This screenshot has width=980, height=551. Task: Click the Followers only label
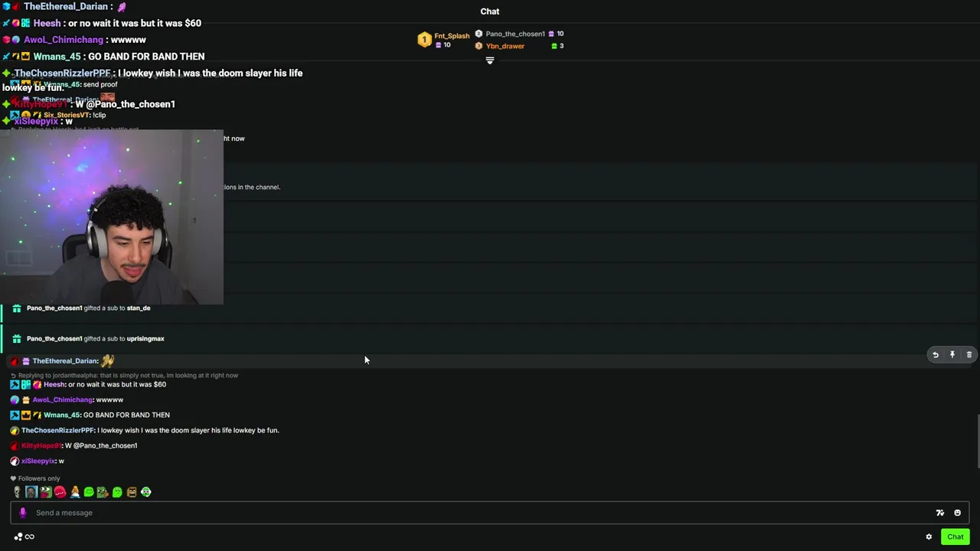35,479
